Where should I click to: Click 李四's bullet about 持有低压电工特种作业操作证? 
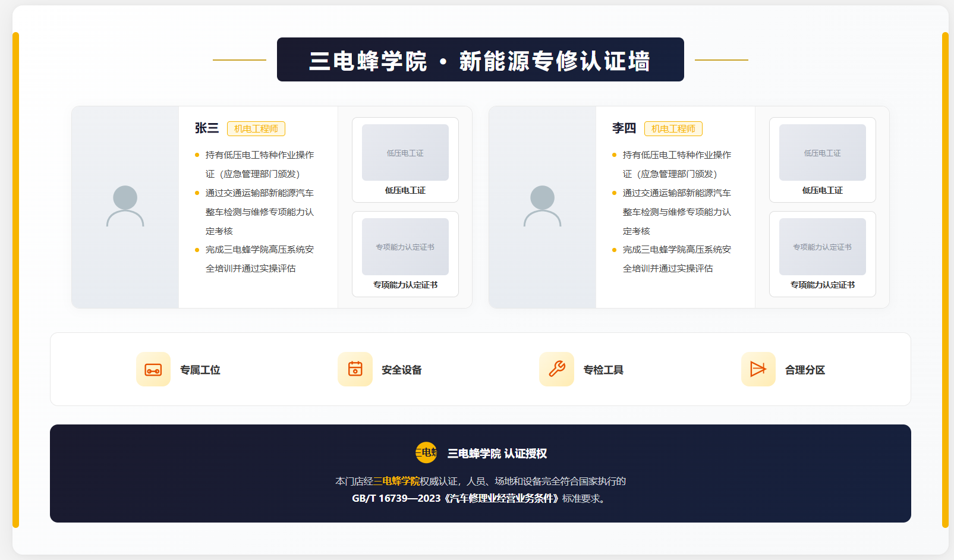673,164
